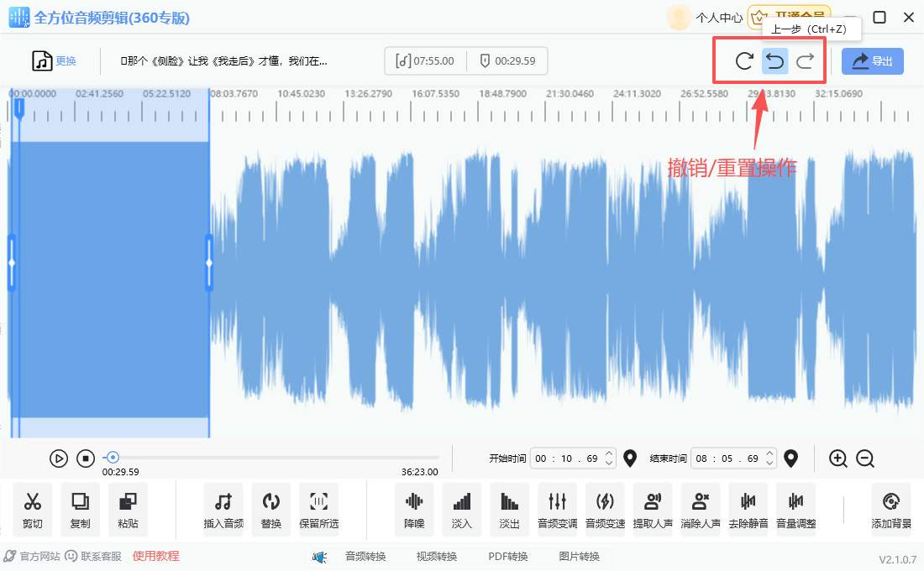
Task: Open the 使用教程 tutorial link
Action: tap(155, 556)
